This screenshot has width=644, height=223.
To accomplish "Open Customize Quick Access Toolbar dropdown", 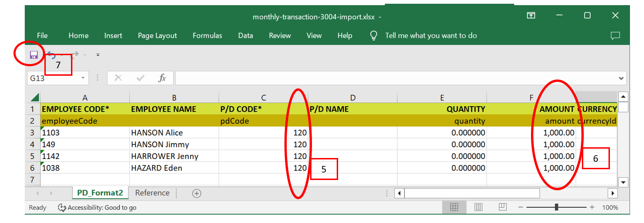I will 98,55.
